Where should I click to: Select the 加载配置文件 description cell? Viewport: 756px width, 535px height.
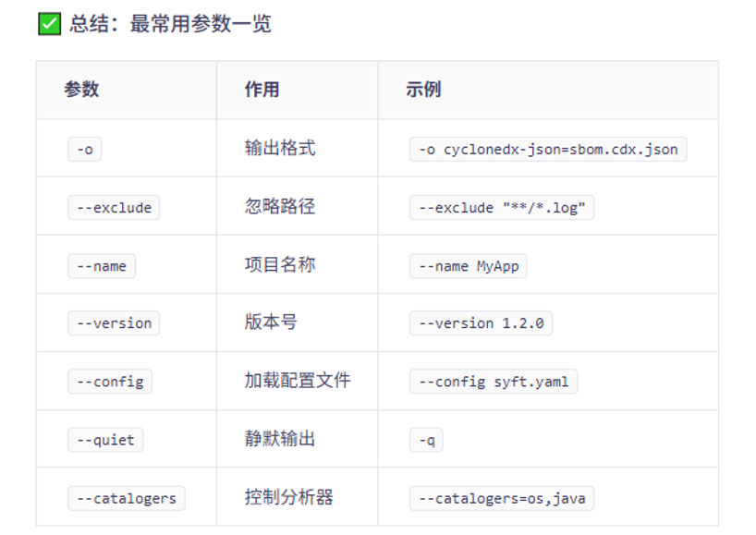point(298,381)
